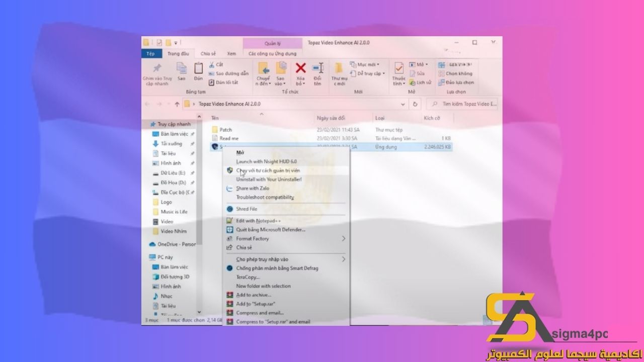Choose Chống phân mảnh bằng Smart Defrag
The height and width of the screenshot is (362, 644).
(277, 268)
